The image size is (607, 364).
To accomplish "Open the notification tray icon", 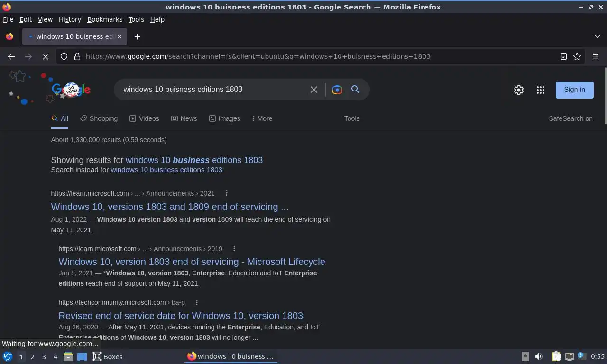I will [581, 356].
